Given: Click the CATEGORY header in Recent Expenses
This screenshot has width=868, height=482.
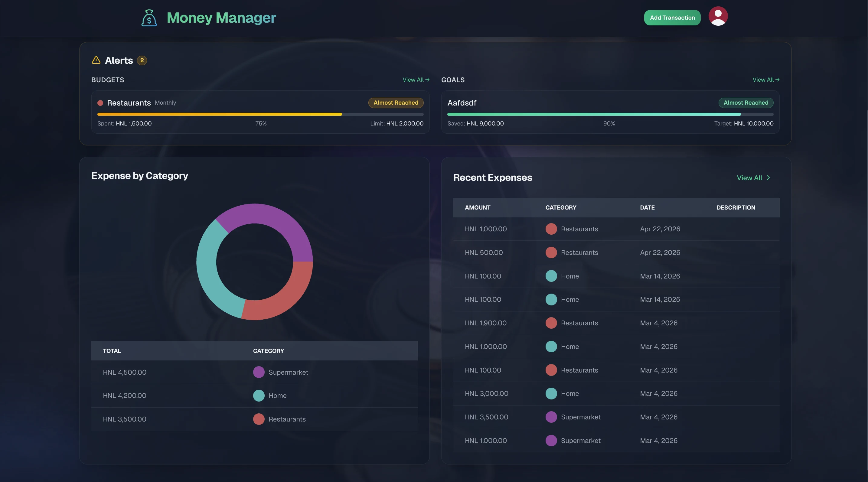Looking at the screenshot, I should [x=561, y=207].
